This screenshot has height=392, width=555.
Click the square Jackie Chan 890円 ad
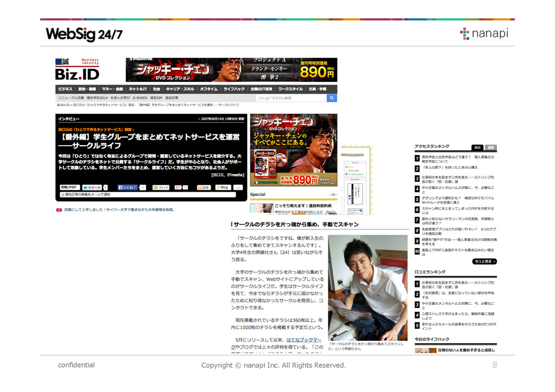(294, 150)
